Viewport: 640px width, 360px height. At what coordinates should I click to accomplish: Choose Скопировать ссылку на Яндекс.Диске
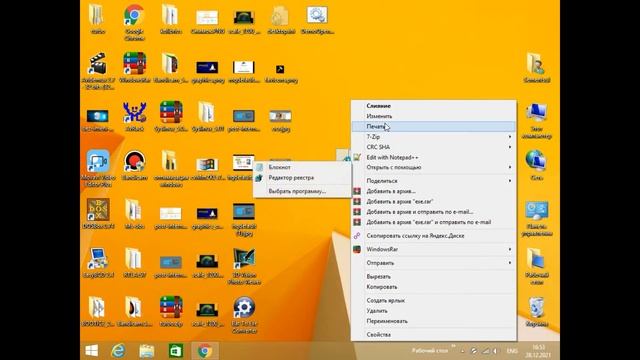click(433, 236)
